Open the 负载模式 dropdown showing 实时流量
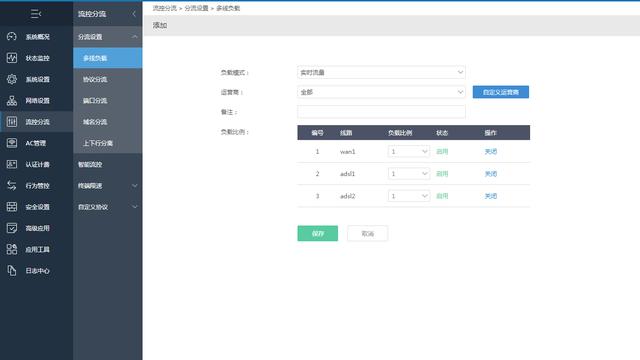The height and width of the screenshot is (360, 640). [381, 72]
